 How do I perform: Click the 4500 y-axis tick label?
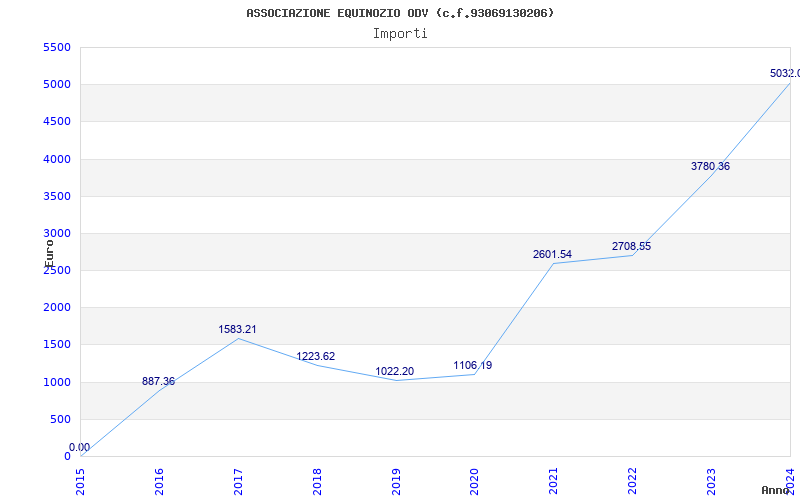pyautogui.click(x=57, y=122)
